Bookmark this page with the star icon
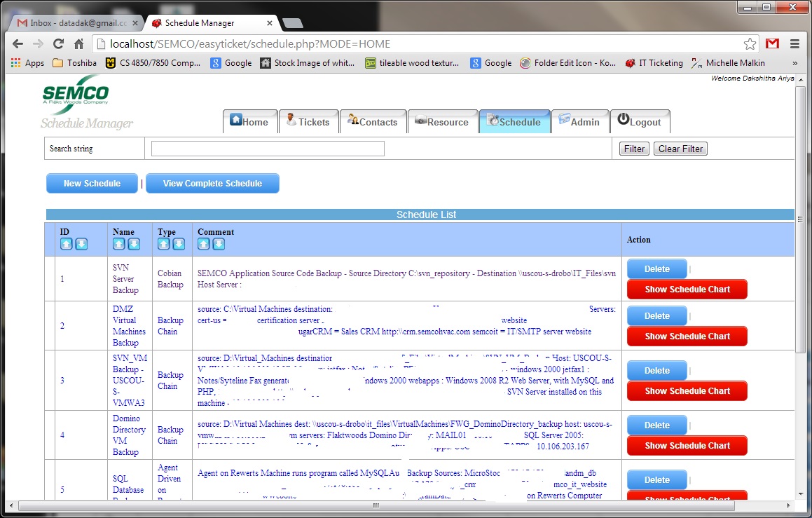 click(750, 43)
